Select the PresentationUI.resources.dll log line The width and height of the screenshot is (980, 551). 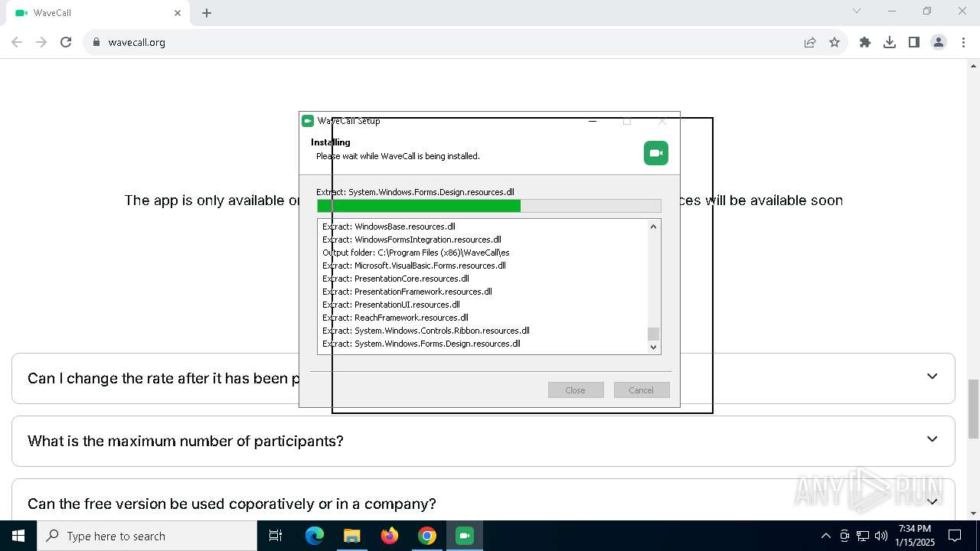391,305
